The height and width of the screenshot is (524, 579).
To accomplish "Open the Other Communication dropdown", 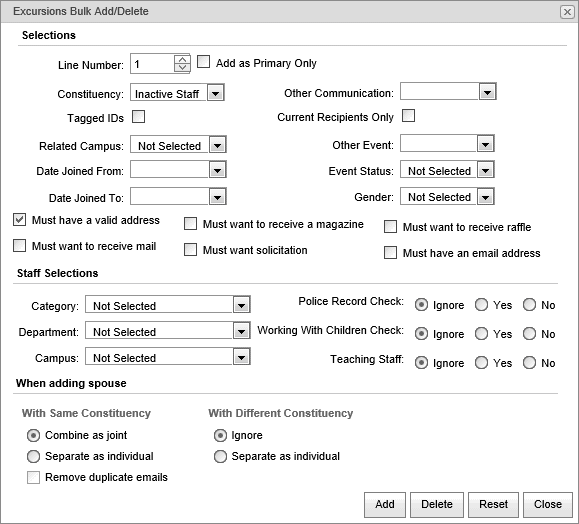I will tap(487, 92).
